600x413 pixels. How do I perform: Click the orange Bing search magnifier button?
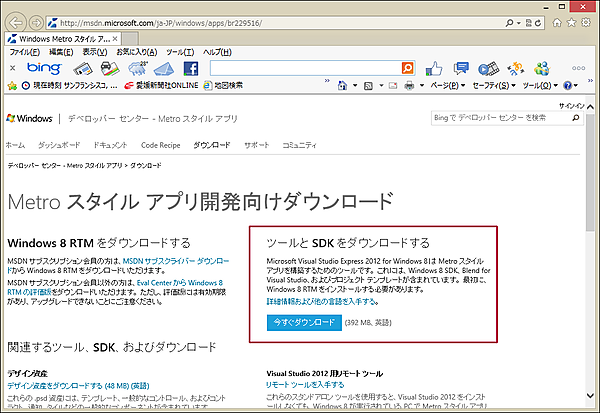(x=406, y=68)
